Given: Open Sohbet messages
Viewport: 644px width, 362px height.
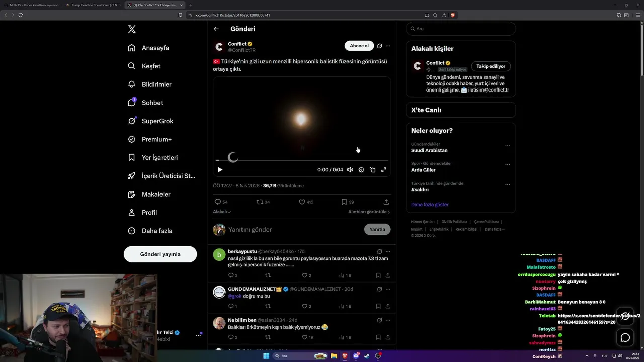Looking at the screenshot, I should [145, 103].
